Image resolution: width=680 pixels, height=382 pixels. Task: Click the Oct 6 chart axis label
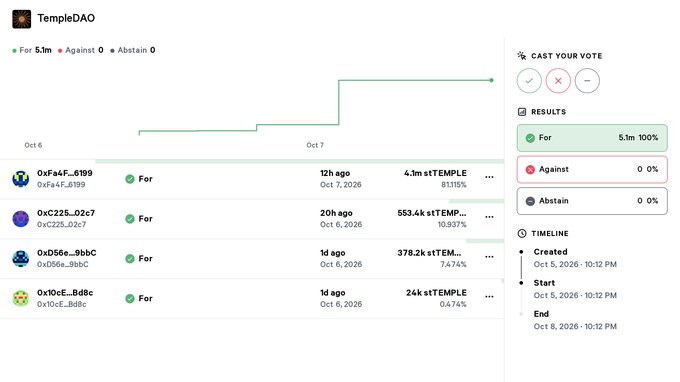click(x=33, y=145)
